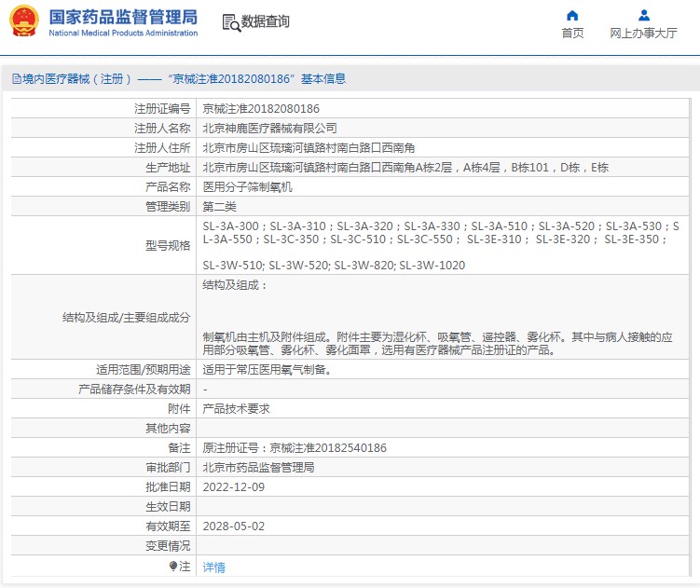700x588 pixels.
Task: Click the 注册证编号 row label
Action: (x=162, y=108)
